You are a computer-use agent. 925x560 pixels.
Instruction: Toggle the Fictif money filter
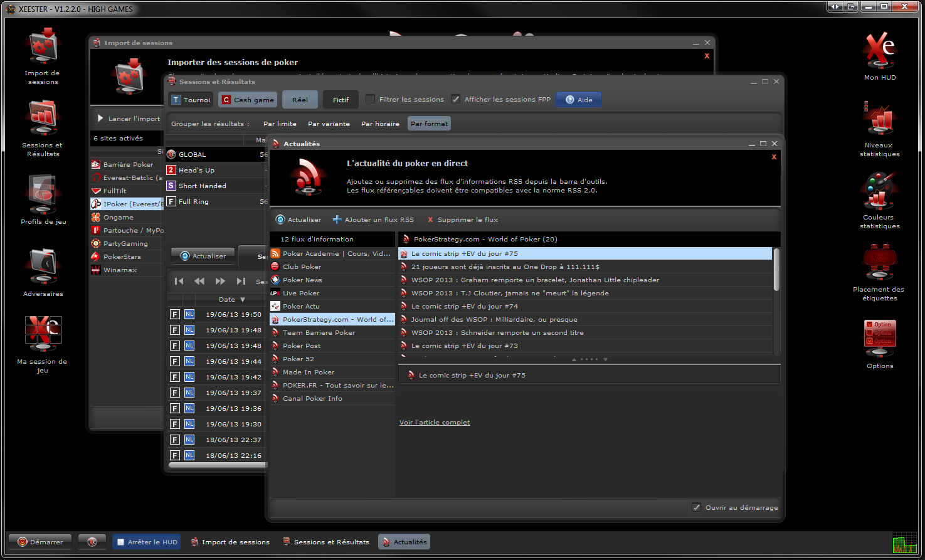click(341, 100)
